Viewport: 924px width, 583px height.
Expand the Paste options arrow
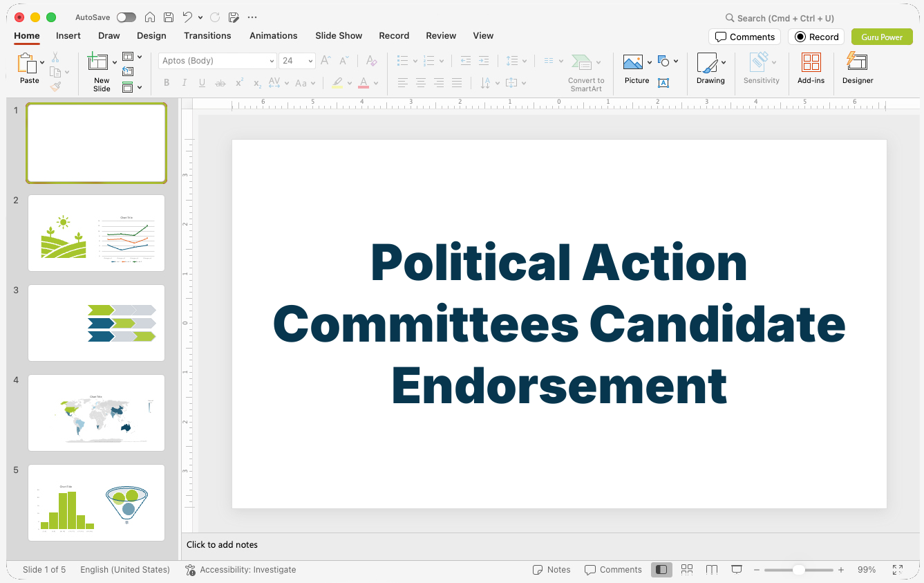[x=43, y=62]
